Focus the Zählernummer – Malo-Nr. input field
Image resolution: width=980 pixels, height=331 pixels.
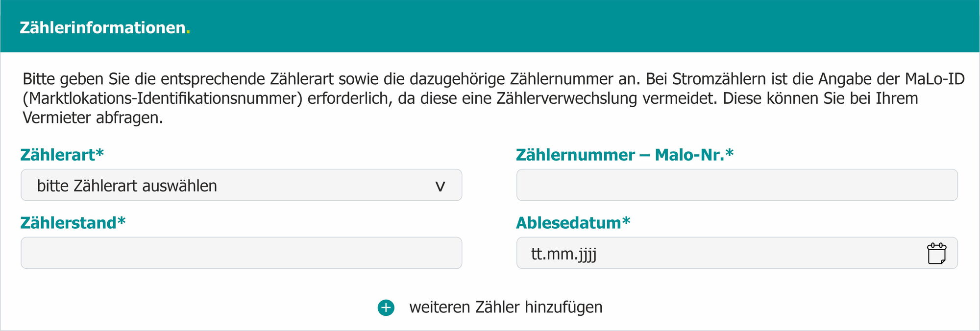point(736,186)
